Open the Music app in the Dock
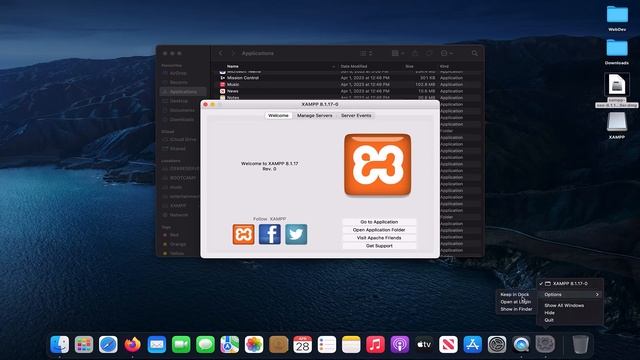The width and height of the screenshot is (640, 360). pos(375,345)
